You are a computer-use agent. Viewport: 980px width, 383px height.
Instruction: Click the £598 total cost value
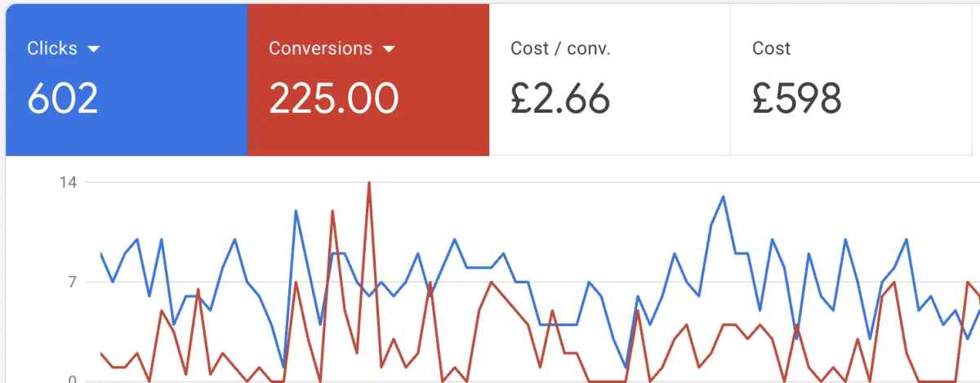796,99
